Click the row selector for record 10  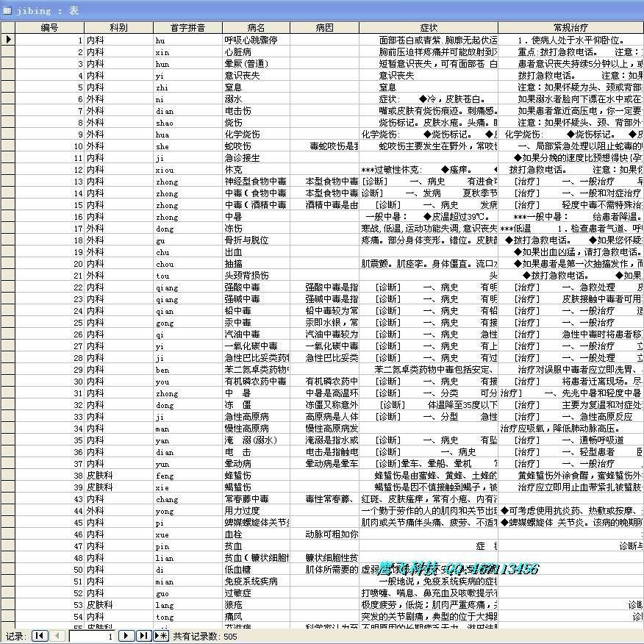tap(7, 146)
